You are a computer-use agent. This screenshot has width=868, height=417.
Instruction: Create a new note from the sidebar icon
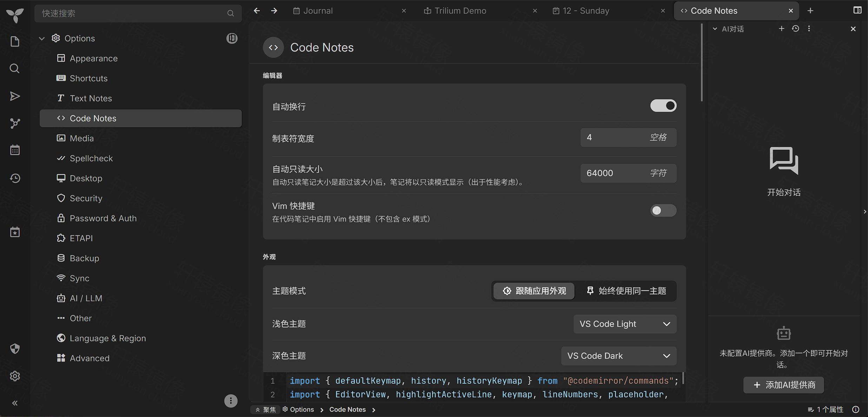tap(15, 41)
